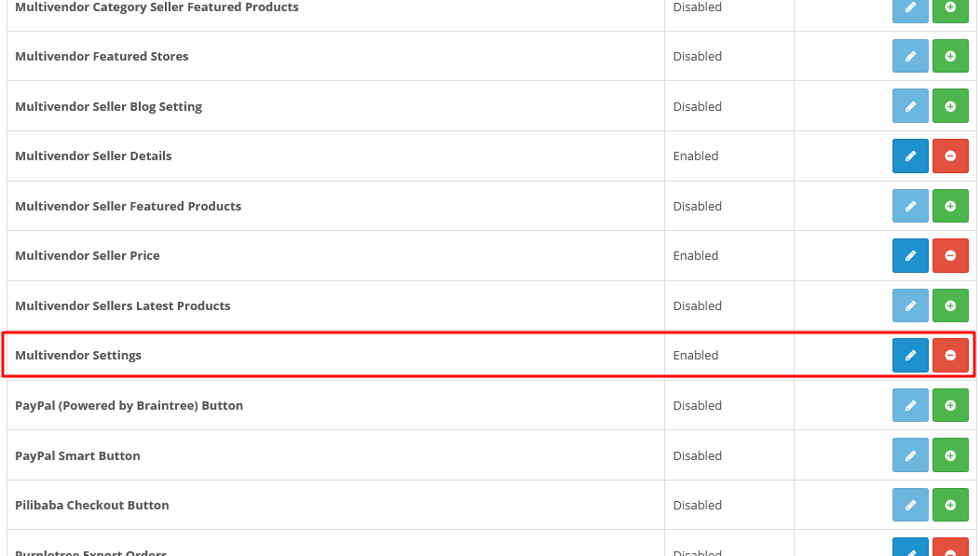Install the Multivendor Featured Stores module

coord(950,56)
